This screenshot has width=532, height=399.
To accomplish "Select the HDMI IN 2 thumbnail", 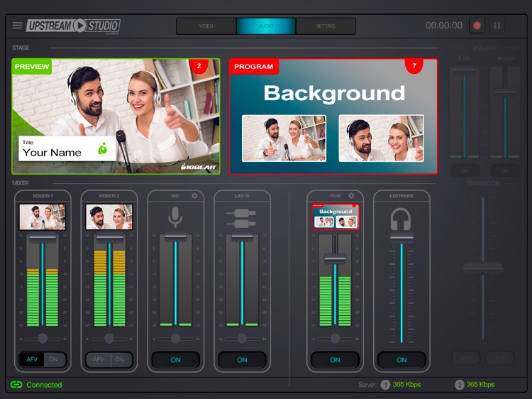I will [x=109, y=217].
